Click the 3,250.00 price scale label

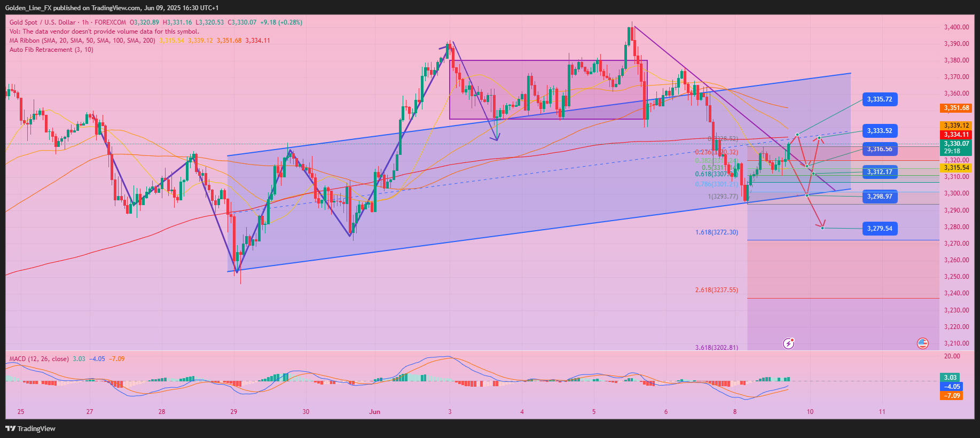[957, 277]
